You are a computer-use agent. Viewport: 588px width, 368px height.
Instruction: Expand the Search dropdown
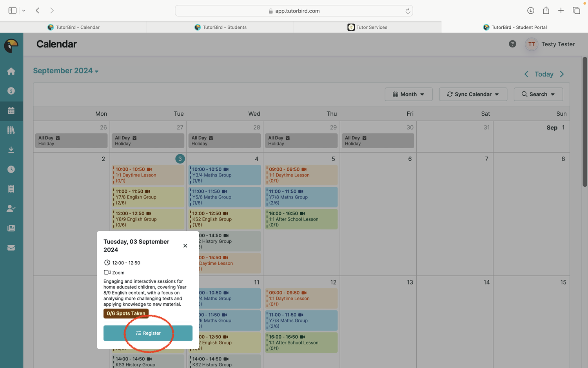click(x=538, y=94)
